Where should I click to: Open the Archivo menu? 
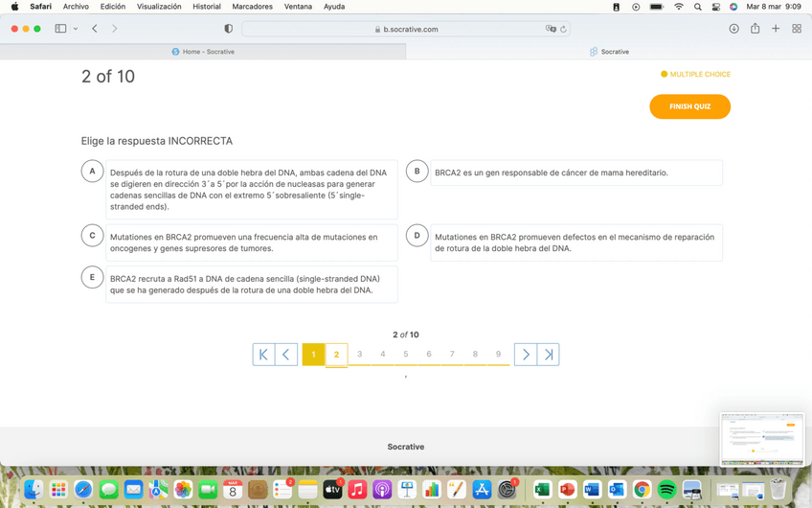(77, 7)
